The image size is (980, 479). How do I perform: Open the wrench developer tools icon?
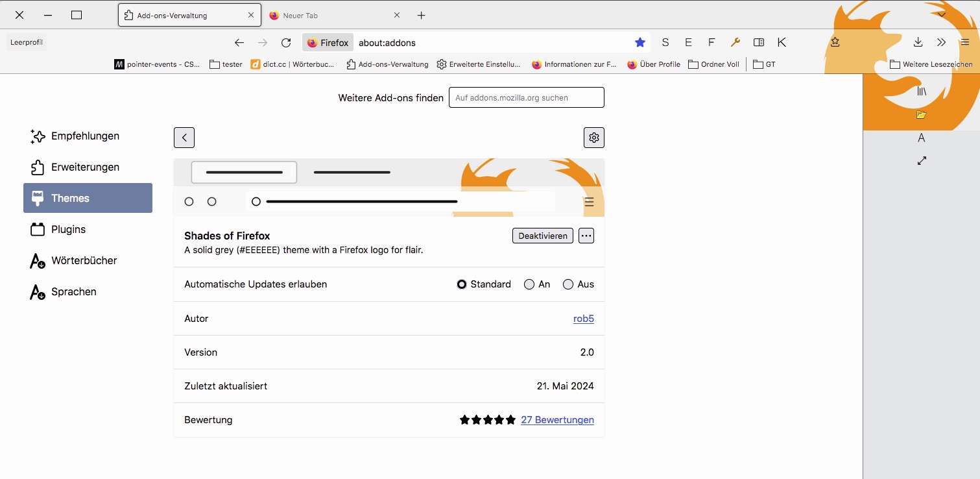click(x=735, y=43)
